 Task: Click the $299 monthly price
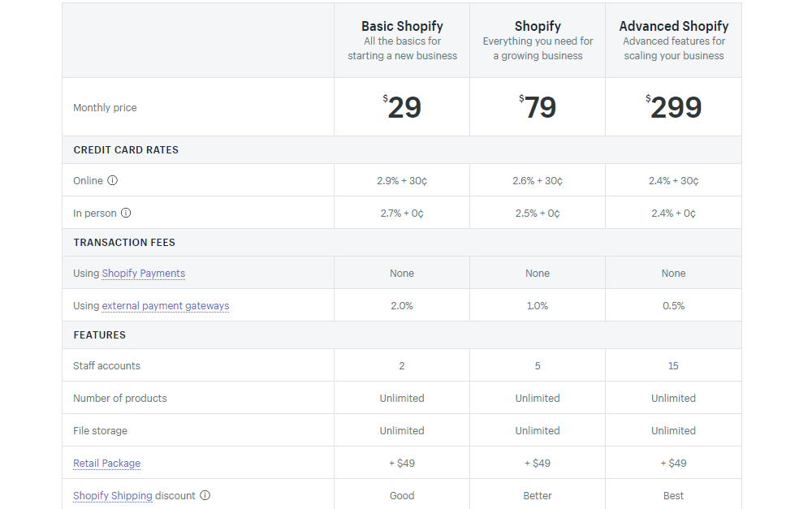674,107
